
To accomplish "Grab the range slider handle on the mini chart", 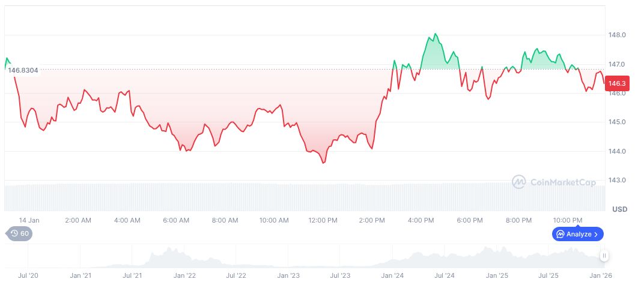I will 604,256.
